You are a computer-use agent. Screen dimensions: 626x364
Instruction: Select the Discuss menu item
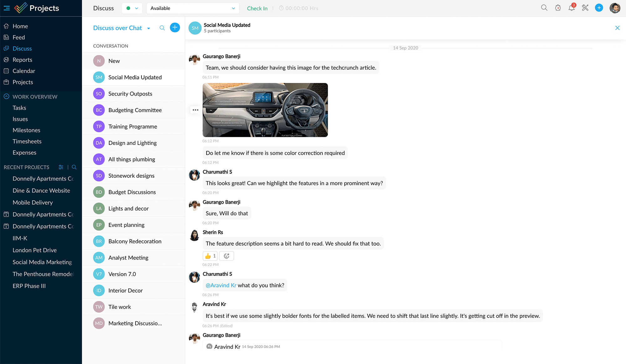(22, 48)
